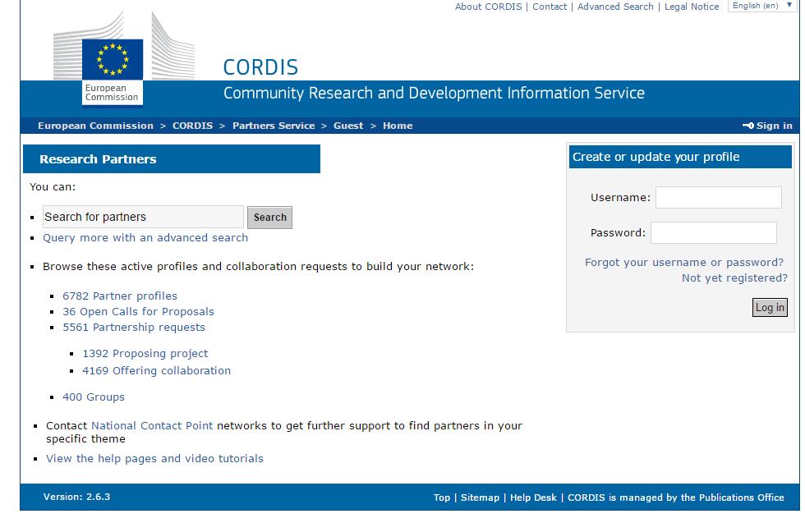The width and height of the screenshot is (805, 532).
Task: Click the Password input field
Action: 714,233
